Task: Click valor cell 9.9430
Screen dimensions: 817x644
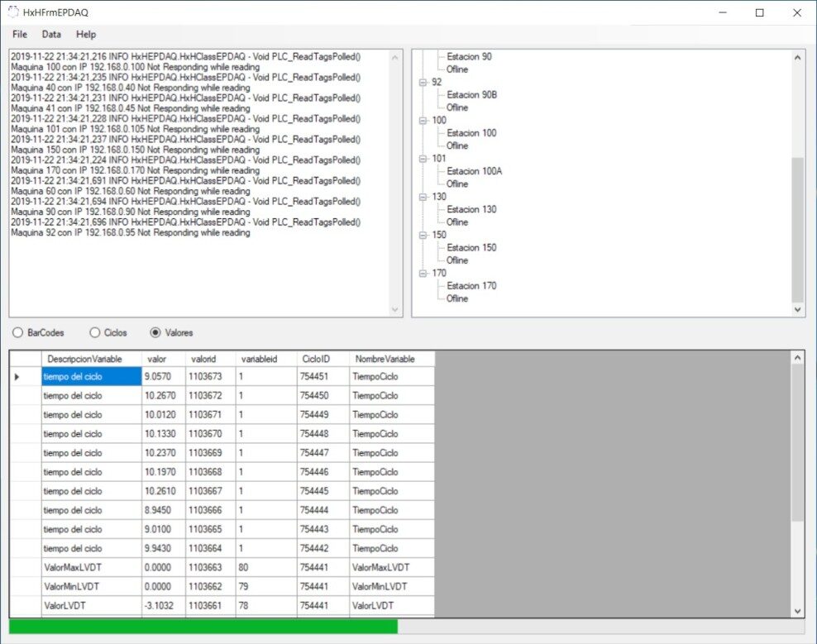Action: pos(163,548)
